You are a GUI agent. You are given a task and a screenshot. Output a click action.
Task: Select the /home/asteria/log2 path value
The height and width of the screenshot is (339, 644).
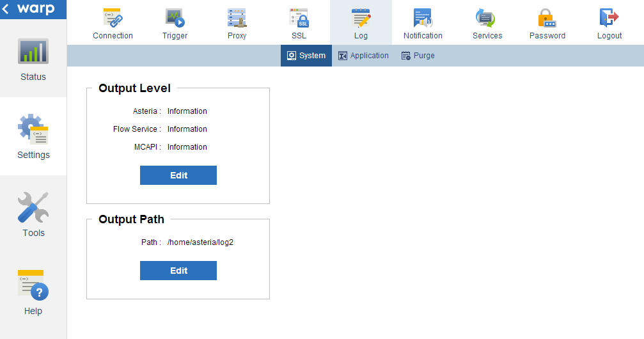pyautogui.click(x=200, y=242)
